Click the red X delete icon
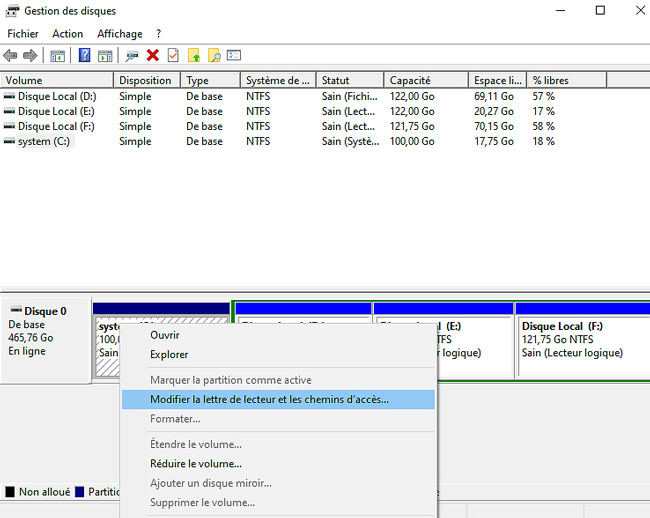This screenshot has height=518, width=650. click(153, 56)
